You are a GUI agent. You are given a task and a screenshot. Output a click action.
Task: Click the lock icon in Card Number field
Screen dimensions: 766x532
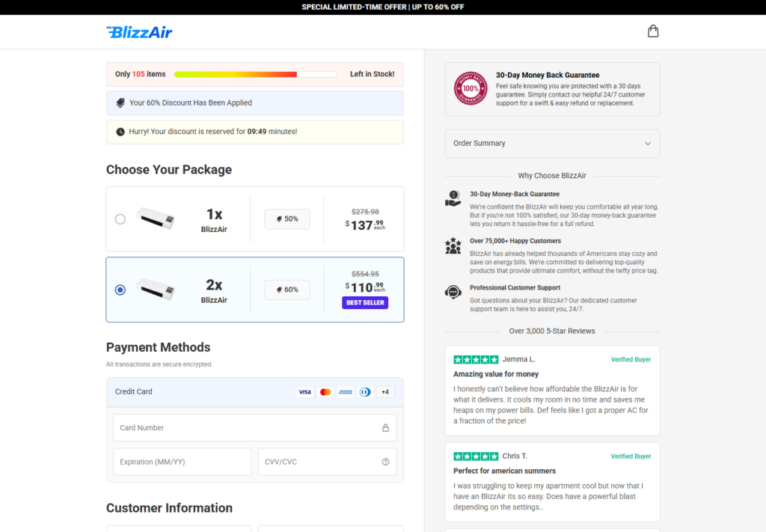coord(385,428)
